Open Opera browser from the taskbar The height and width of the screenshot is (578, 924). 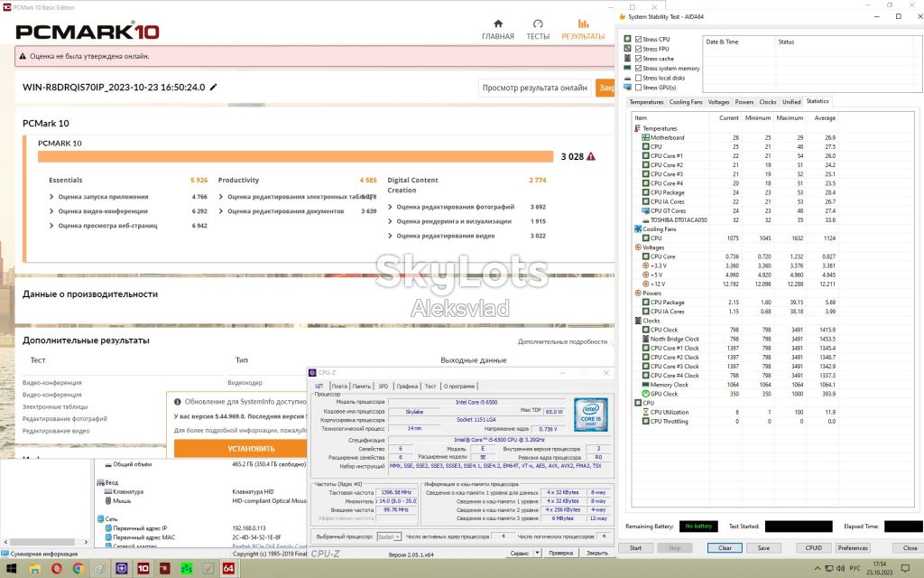tap(57, 569)
